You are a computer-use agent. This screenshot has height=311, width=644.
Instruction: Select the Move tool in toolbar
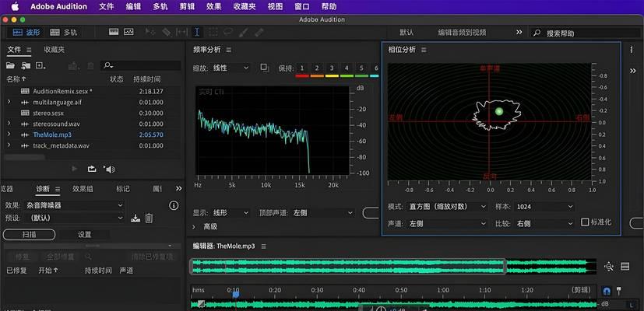[x=150, y=32]
